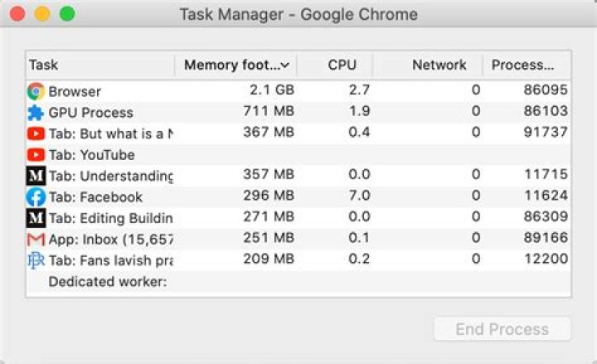Click the YouTube icon beside Tab: YouTube

(36, 155)
